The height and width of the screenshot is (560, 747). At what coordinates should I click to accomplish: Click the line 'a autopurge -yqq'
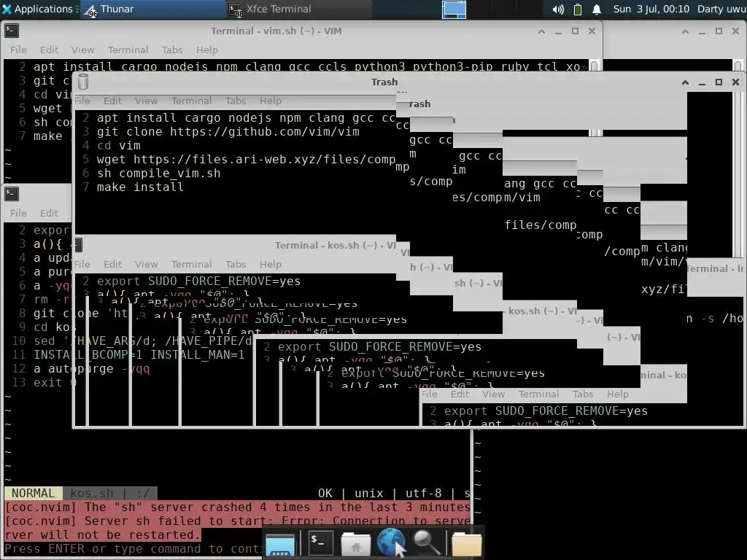click(91, 368)
